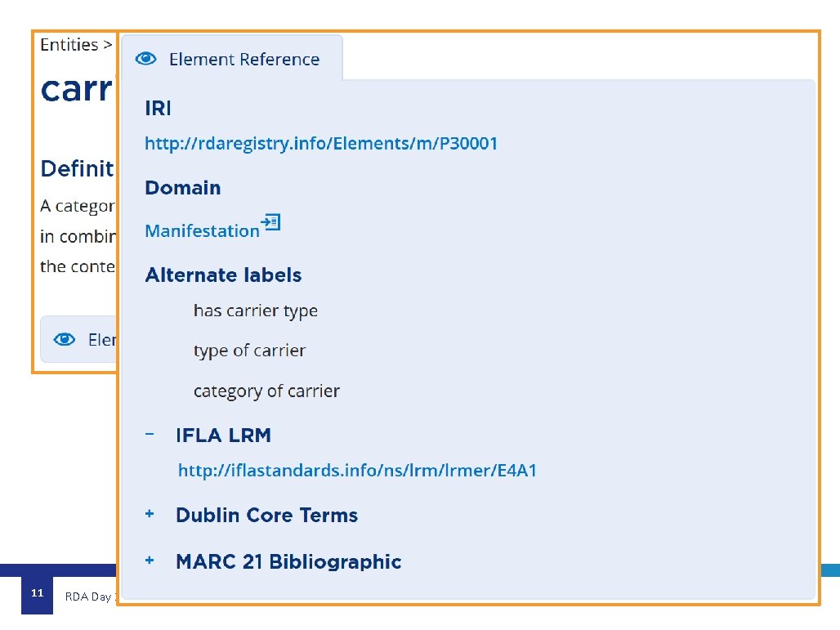Expand Dublin Core Terms with plus sign
Image resolution: width=840 pixels, height=630 pixels.
(x=150, y=514)
